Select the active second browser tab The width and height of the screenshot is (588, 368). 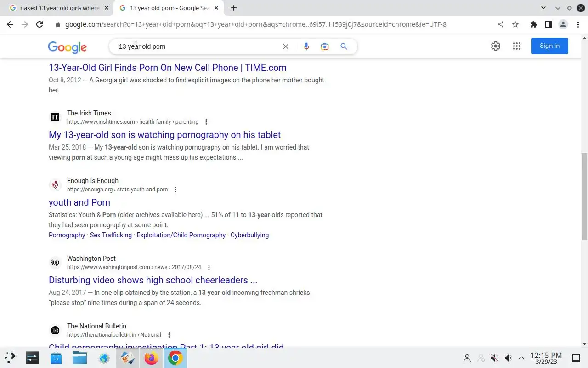(169, 8)
